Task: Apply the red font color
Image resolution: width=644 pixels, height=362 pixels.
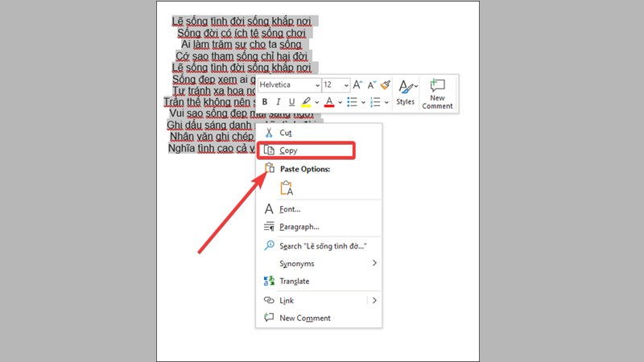Action: point(329,101)
